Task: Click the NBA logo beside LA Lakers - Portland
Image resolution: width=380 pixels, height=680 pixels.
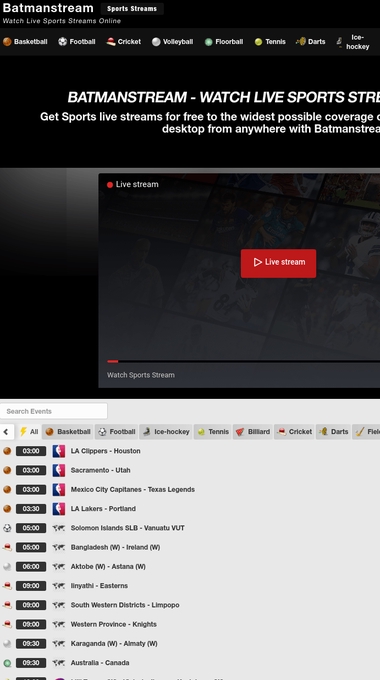Action: (59, 509)
